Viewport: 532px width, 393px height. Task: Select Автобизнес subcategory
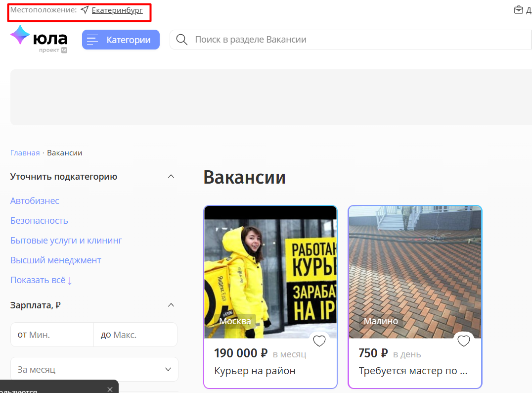tap(35, 201)
